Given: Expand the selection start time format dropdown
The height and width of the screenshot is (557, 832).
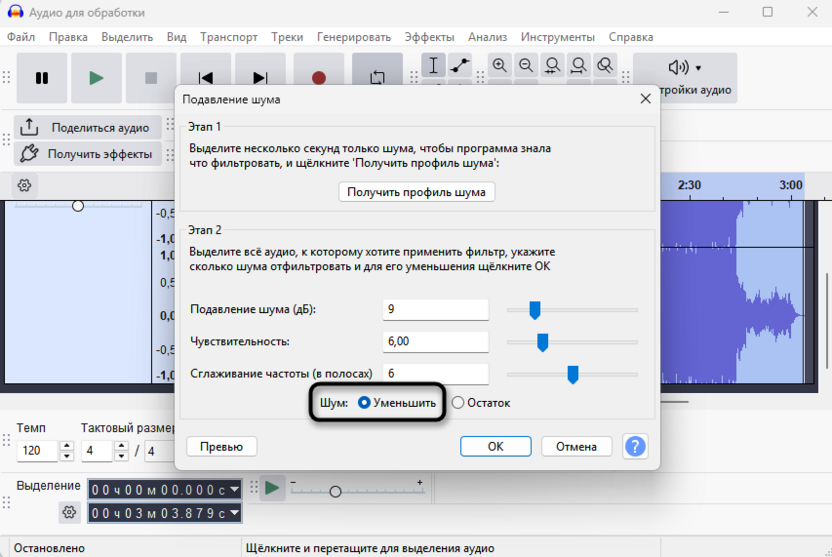Looking at the screenshot, I should (234, 489).
